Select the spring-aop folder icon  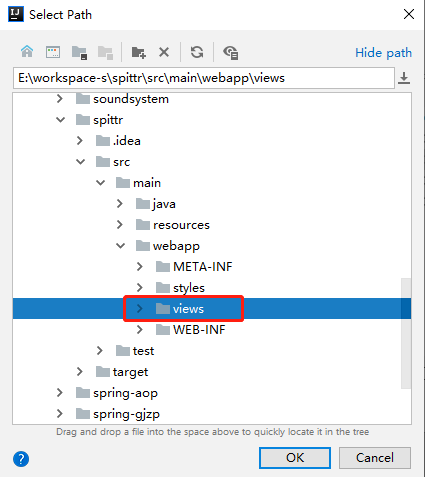tap(83, 393)
